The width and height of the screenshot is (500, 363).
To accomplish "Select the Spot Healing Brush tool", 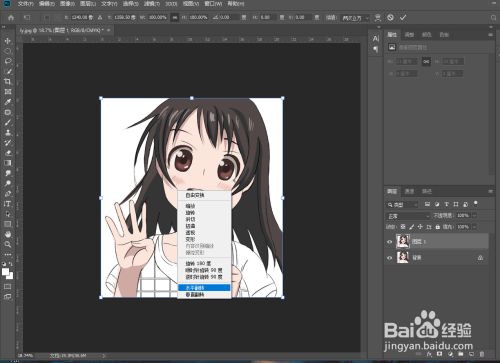I will click(x=8, y=112).
